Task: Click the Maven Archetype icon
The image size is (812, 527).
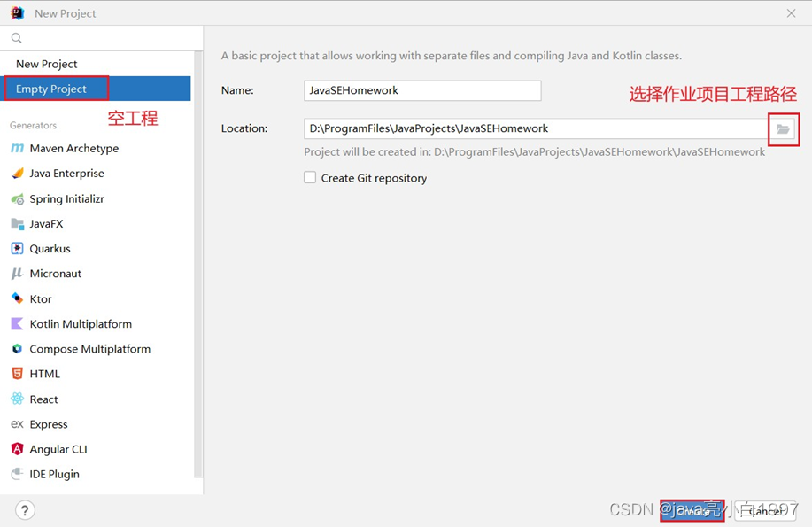Action: [17, 148]
